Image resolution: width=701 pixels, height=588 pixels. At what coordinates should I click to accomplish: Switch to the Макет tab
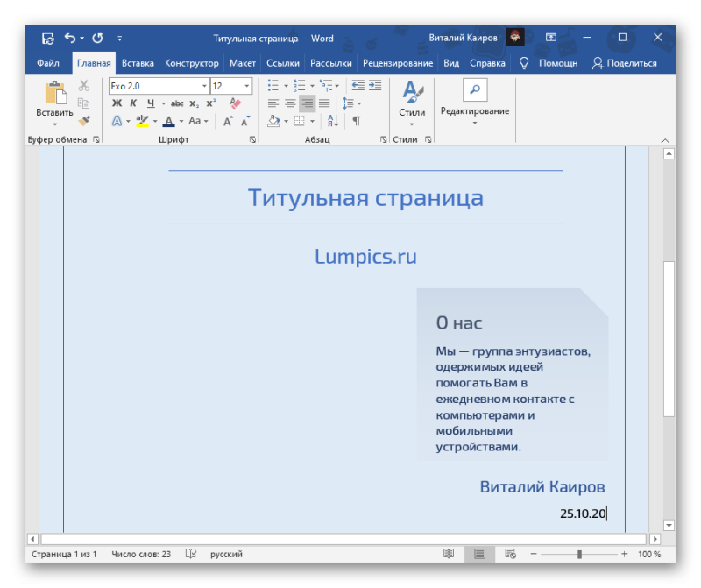[243, 63]
